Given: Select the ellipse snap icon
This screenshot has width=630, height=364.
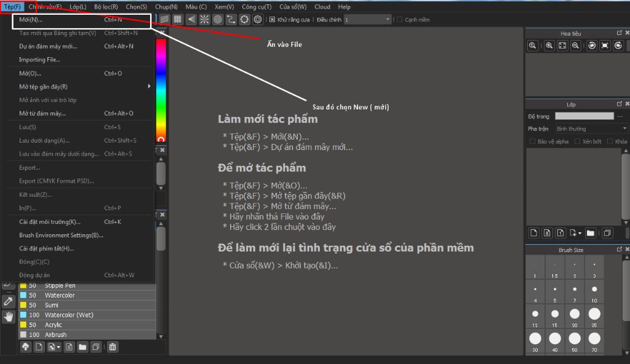Looking at the screenshot, I should point(244,19).
